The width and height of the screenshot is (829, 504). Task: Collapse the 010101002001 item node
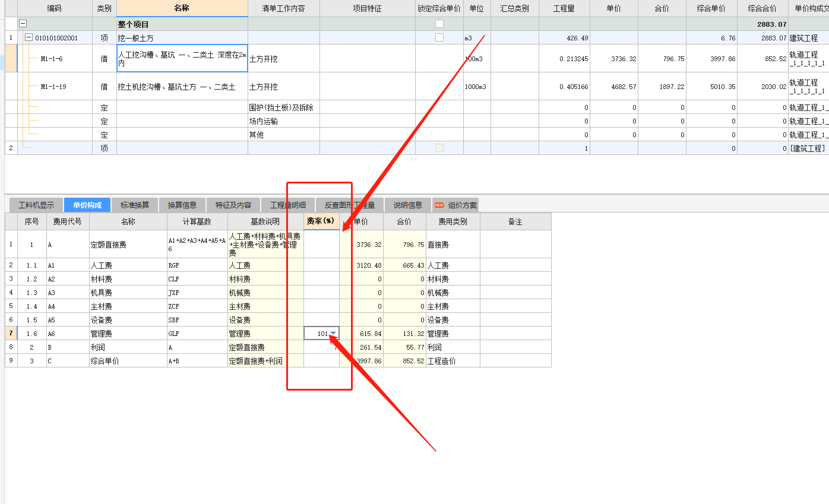[29, 37]
